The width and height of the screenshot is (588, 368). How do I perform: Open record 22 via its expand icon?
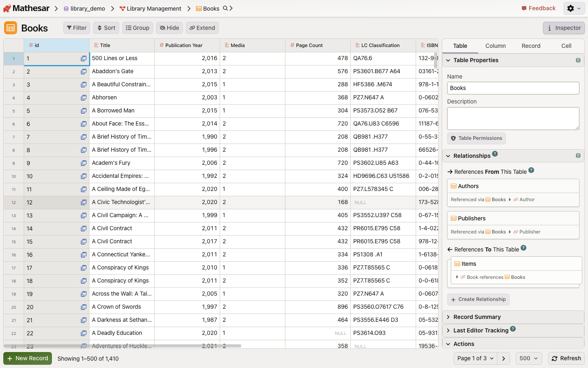(84, 333)
